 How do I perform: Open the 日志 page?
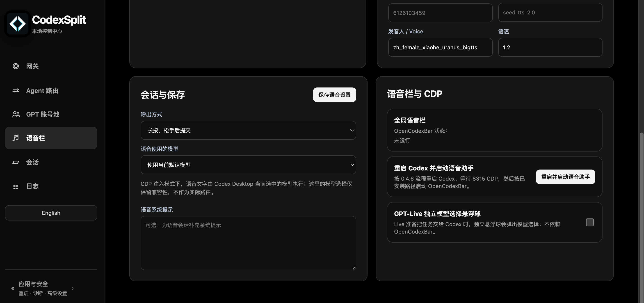click(x=51, y=186)
